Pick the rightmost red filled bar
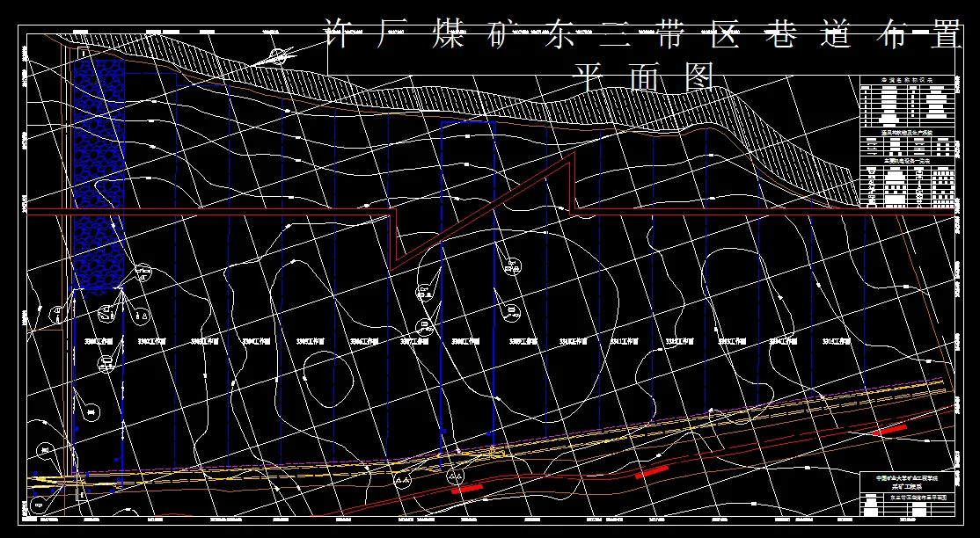Screen dimensions: 980x538 point(889,430)
